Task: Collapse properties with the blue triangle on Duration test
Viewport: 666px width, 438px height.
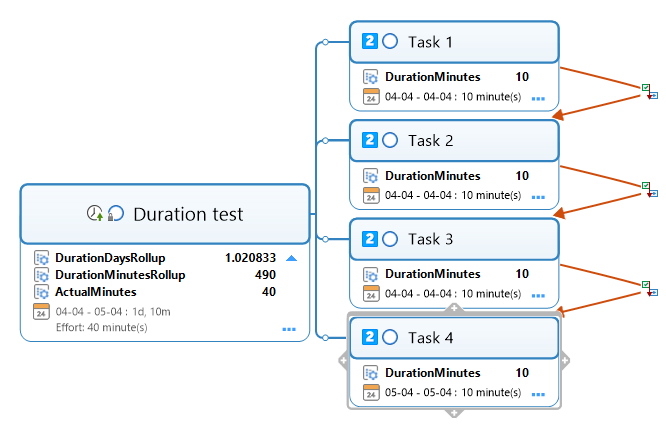Action: pyautogui.click(x=291, y=258)
